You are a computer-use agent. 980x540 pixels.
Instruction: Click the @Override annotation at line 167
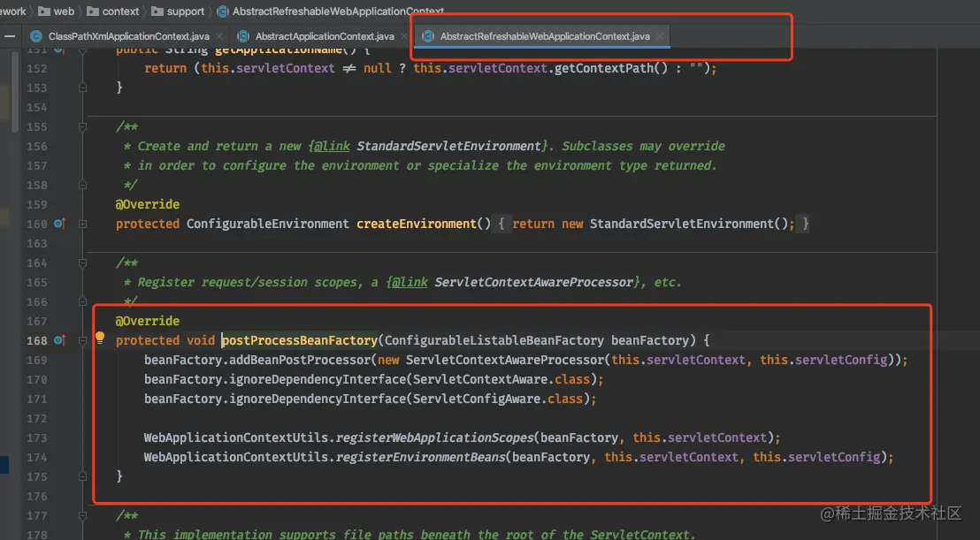(148, 321)
